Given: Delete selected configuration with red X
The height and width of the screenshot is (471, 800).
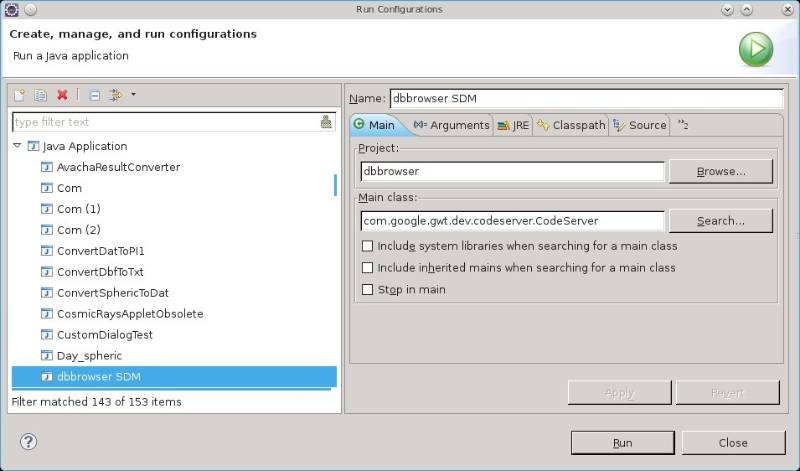Looking at the screenshot, I should click(62, 95).
